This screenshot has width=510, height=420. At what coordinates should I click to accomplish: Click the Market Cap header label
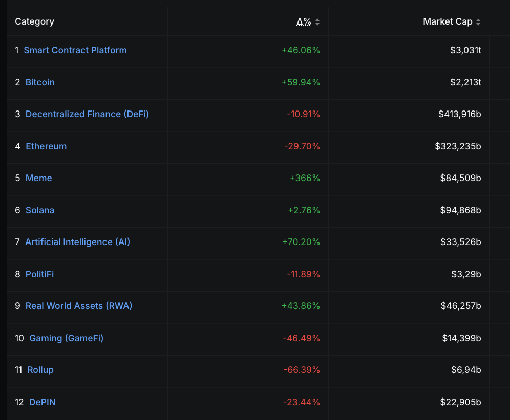(448, 21)
